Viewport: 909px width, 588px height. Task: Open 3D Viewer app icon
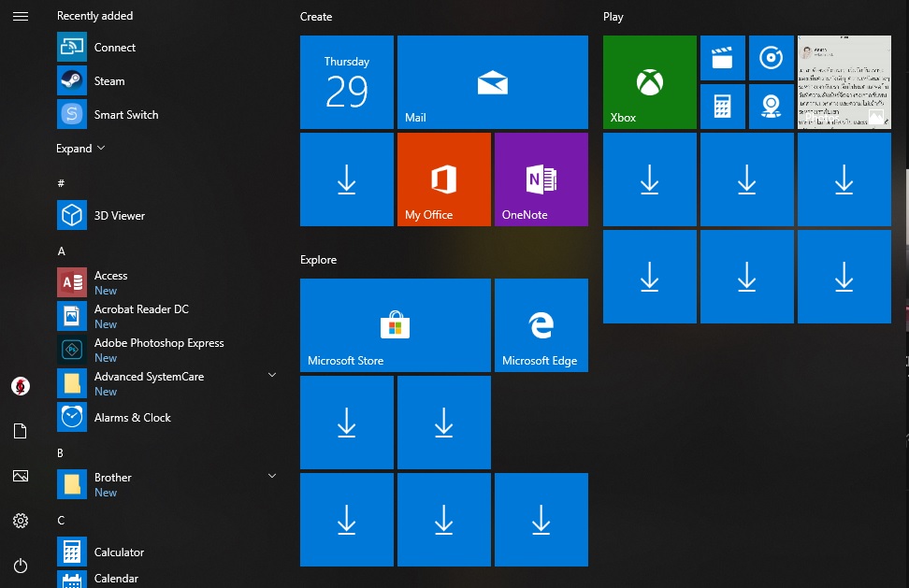pos(72,215)
